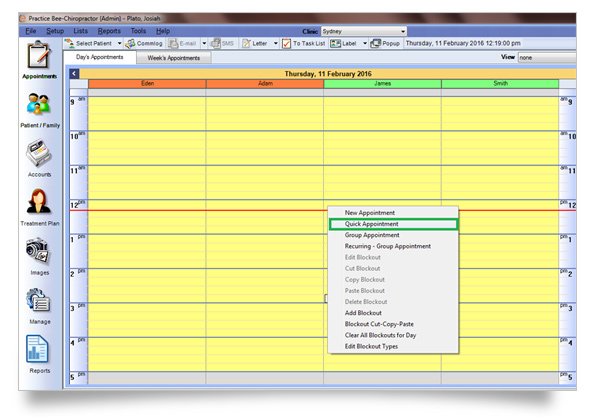Open the Setup menu
Viewport: 593px width, 417px height.
[55, 31]
